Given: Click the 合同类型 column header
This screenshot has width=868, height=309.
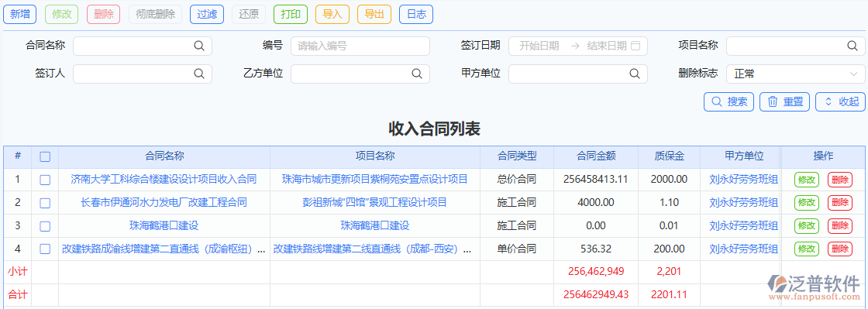Looking at the screenshot, I should (x=517, y=156).
